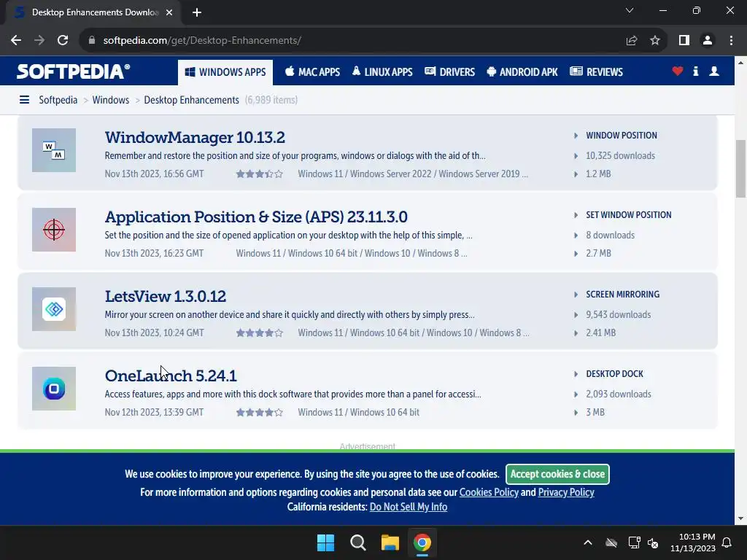Reload the page with the refresh icon

pos(63,41)
